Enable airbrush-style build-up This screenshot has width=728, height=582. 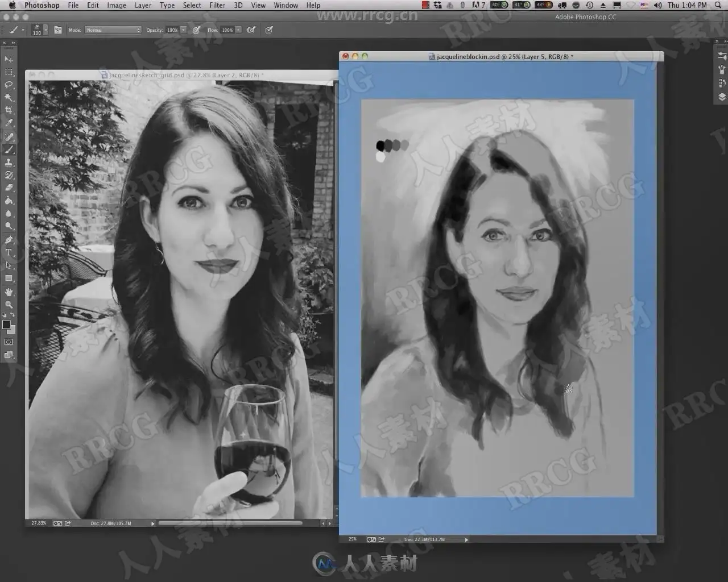(x=251, y=30)
